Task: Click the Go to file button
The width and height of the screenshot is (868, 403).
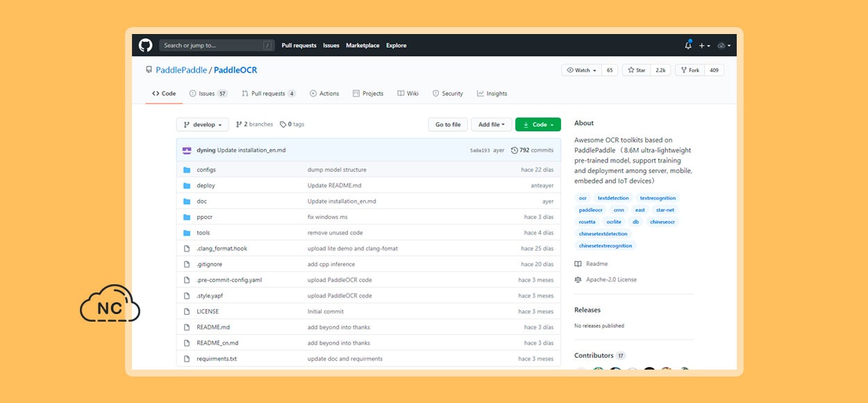Action: 448,124
